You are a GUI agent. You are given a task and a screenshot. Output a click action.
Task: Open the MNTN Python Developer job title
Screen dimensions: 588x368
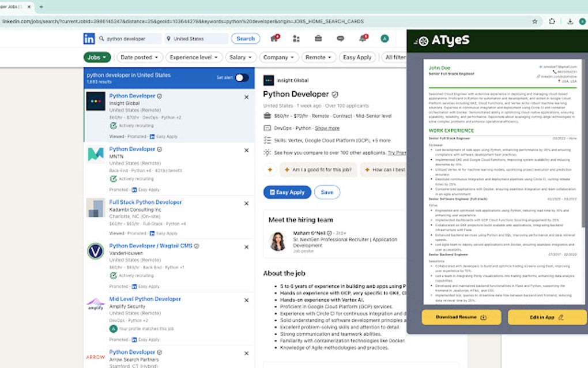[x=132, y=149]
